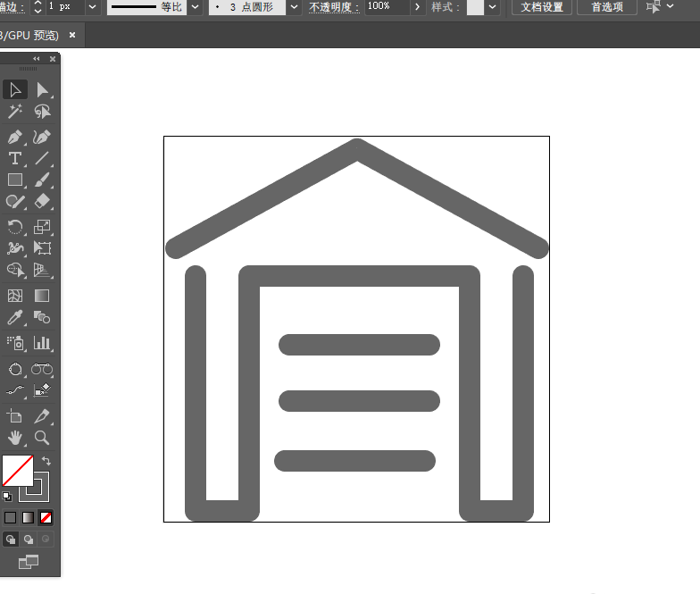Choose the Line Segment tool

[x=42, y=158]
